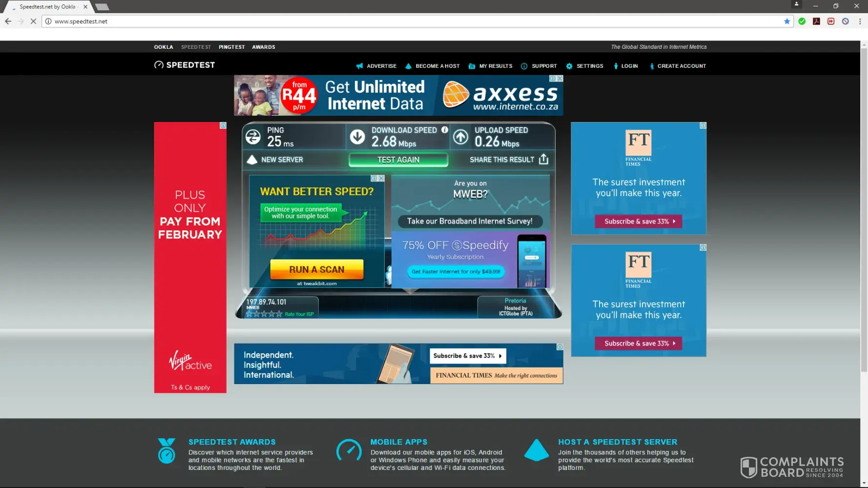The height and width of the screenshot is (488, 868).
Task: Click Subscribe & save in bottom banner
Action: click(x=468, y=356)
